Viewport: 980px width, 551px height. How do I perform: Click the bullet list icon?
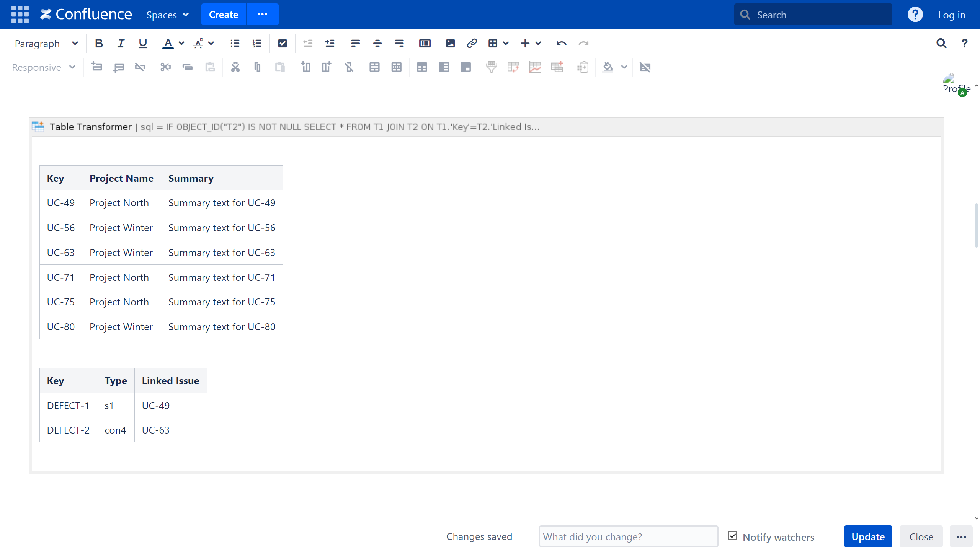235,43
